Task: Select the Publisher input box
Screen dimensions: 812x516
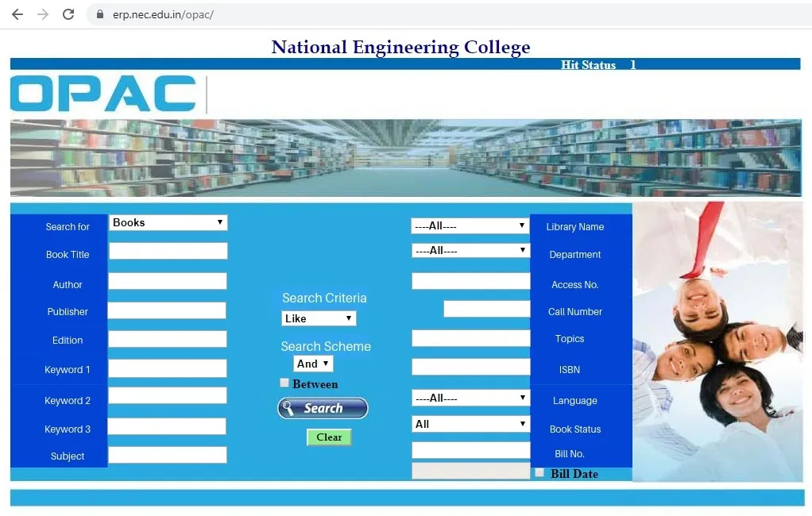Action: point(167,310)
